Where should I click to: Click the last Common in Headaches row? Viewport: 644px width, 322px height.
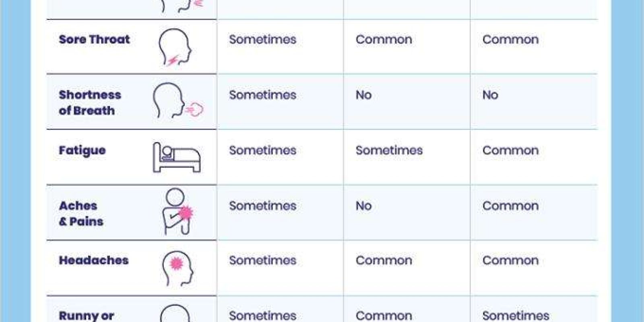tap(510, 260)
